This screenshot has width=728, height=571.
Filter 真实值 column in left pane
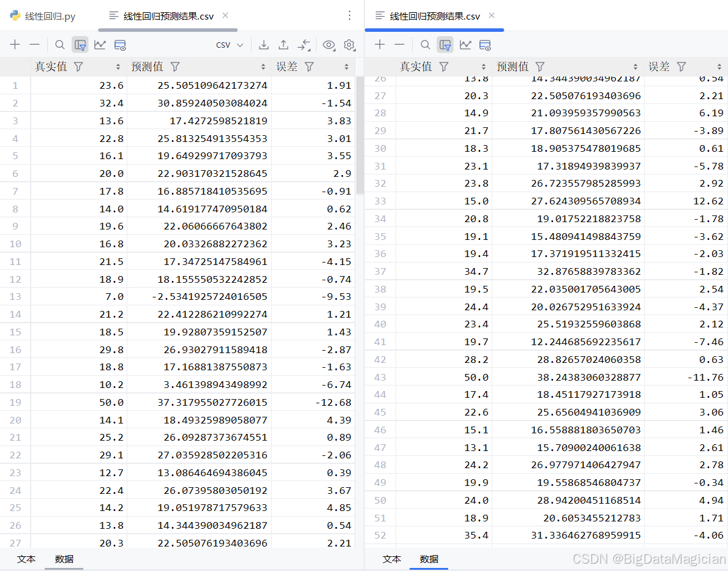point(78,67)
